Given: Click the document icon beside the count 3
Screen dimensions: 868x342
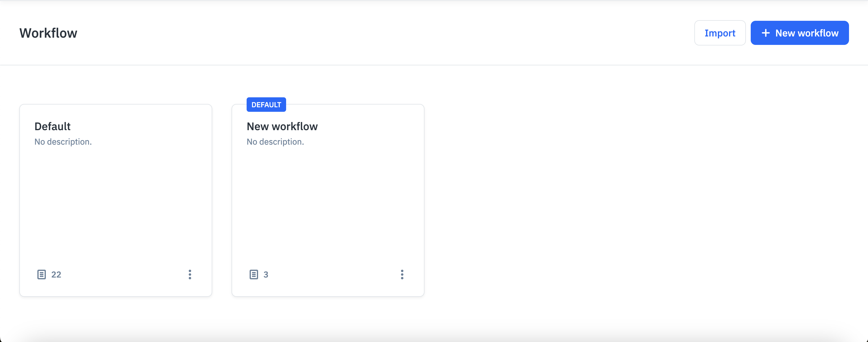Looking at the screenshot, I should (254, 274).
